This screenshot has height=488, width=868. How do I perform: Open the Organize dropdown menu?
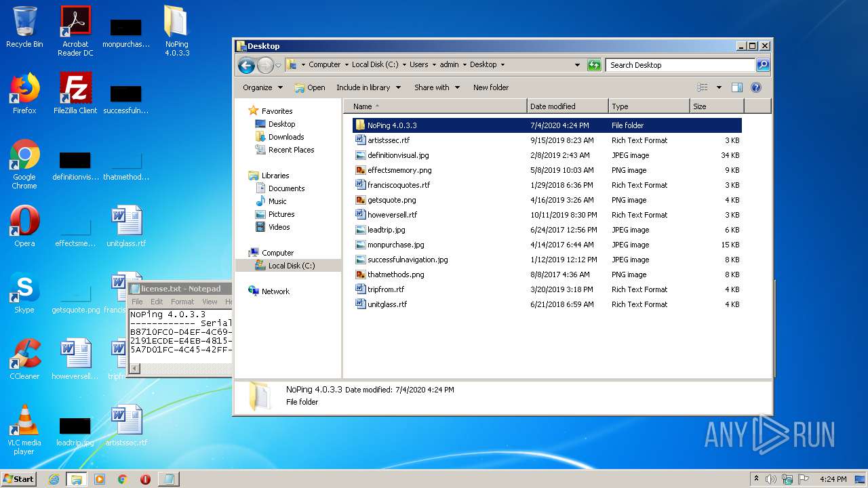click(262, 87)
